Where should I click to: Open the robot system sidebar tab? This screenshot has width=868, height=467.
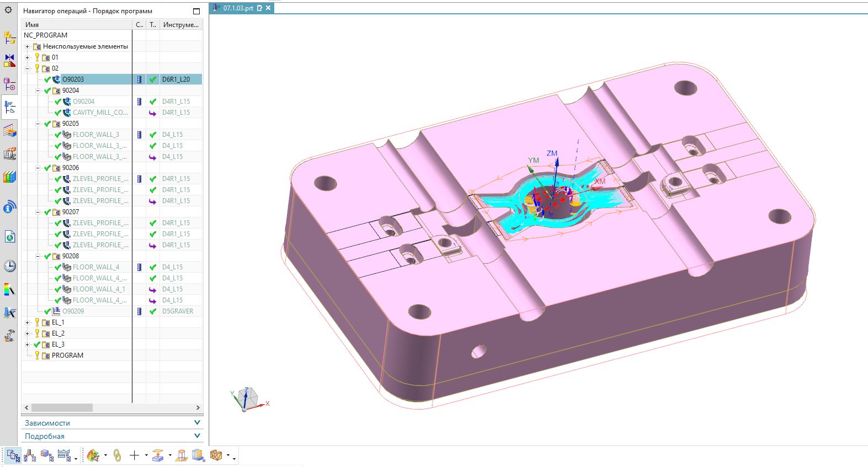9,336
